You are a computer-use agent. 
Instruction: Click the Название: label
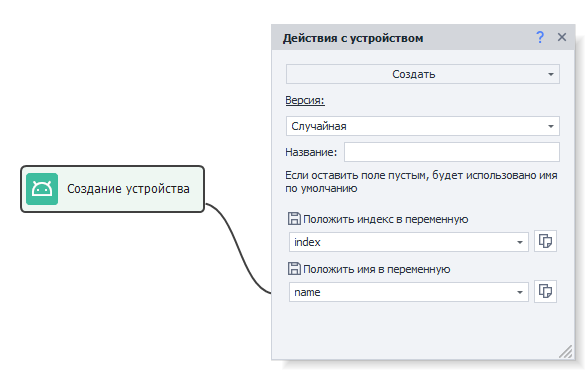pos(311,152)
